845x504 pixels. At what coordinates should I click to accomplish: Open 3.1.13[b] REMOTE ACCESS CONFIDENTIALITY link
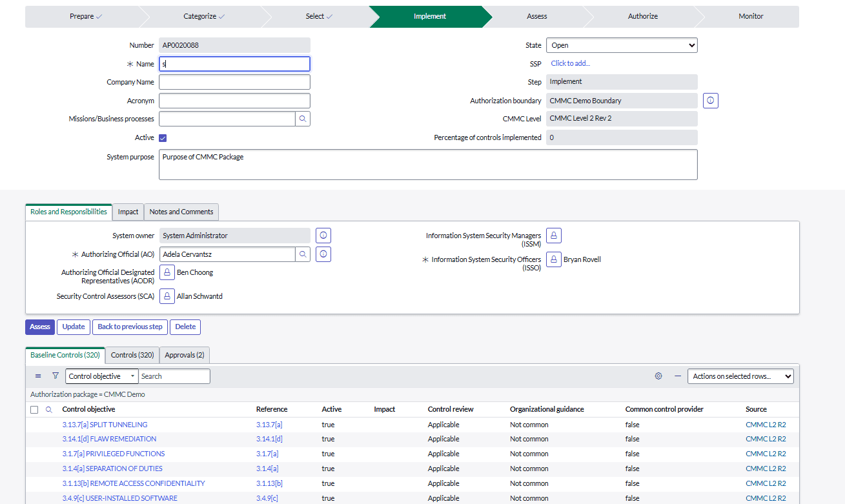tap(134, 483)
